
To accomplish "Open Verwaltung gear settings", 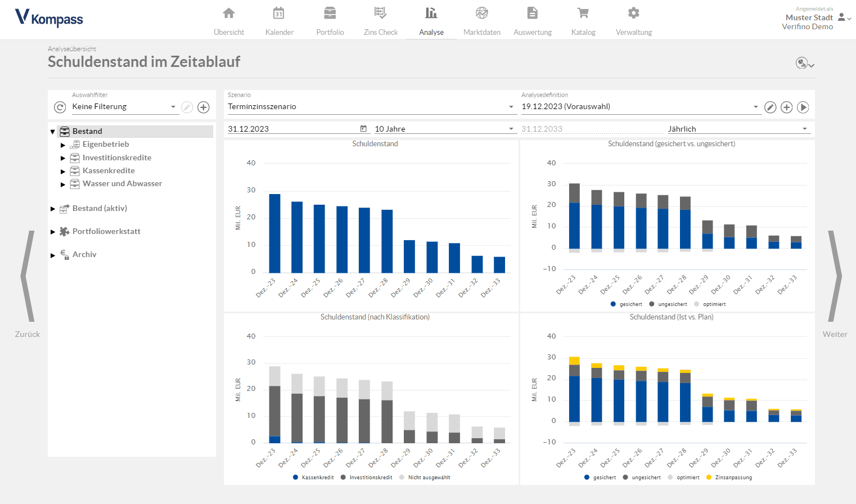I will coord(633,13).
